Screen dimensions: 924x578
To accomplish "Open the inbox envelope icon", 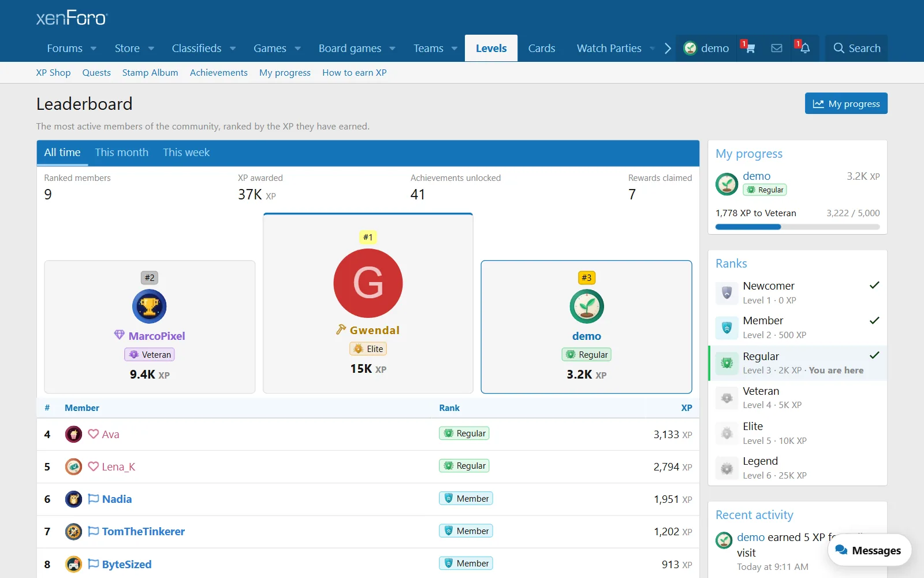I will pos(777,49).
